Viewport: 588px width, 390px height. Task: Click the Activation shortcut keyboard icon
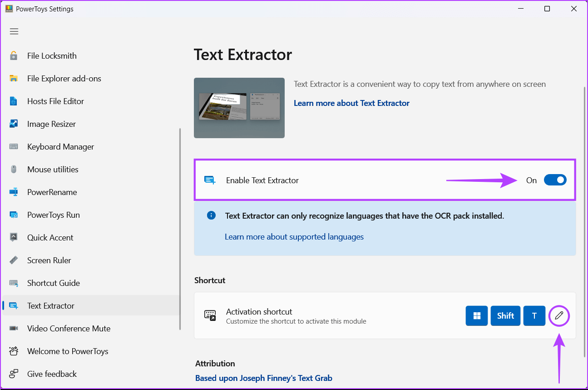pos(210,316)
